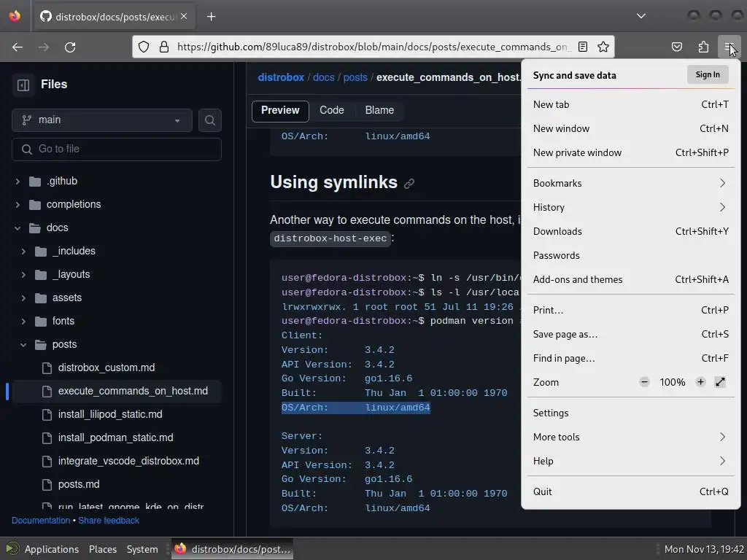The image size is (747, 560).
Task: Choose Save page as menu item
Action: 631,334
